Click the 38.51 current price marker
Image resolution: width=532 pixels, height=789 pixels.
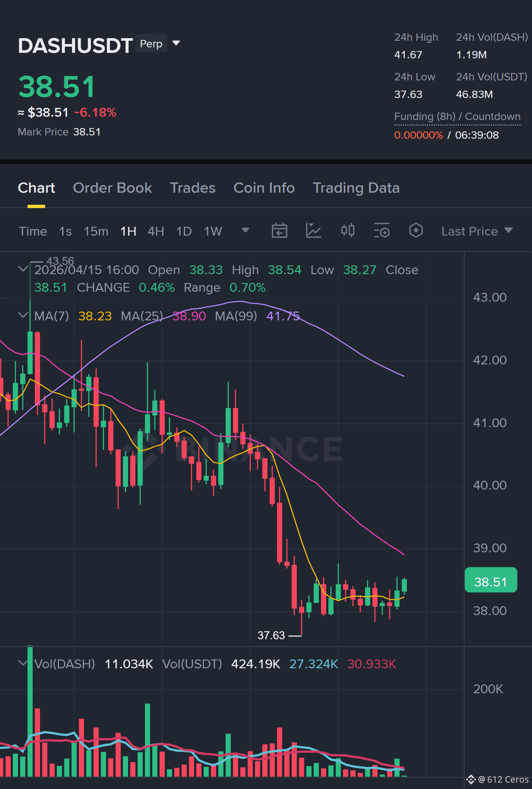tap(491, 582)
